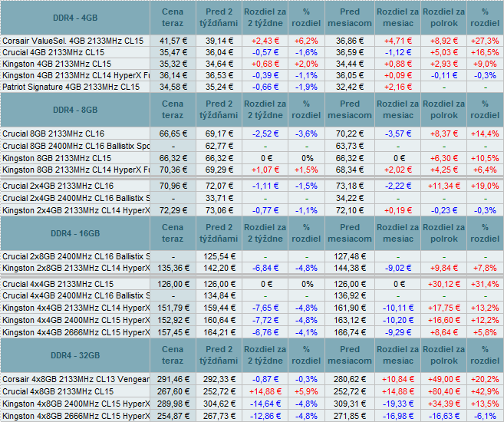Image resolution: width=504 pixels, height=422 pixels.
Task: Select current price cell 34,58 €
Action: tap(173, 87)
